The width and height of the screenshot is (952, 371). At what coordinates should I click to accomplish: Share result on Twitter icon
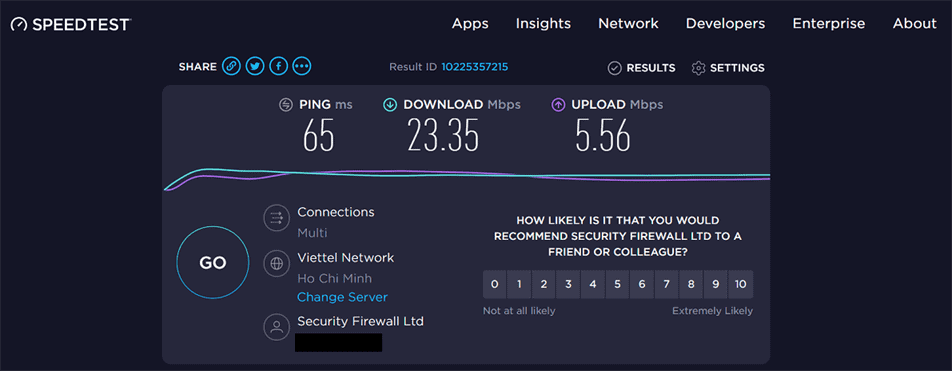(254, 66)
